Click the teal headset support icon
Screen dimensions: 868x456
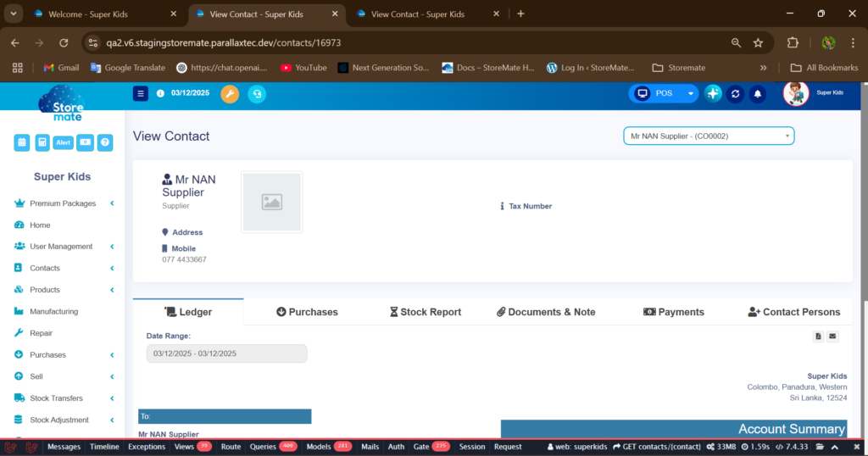click(257, 93)
